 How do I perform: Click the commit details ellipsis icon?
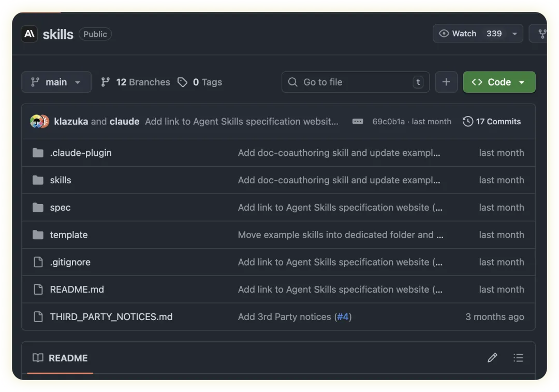358,122
